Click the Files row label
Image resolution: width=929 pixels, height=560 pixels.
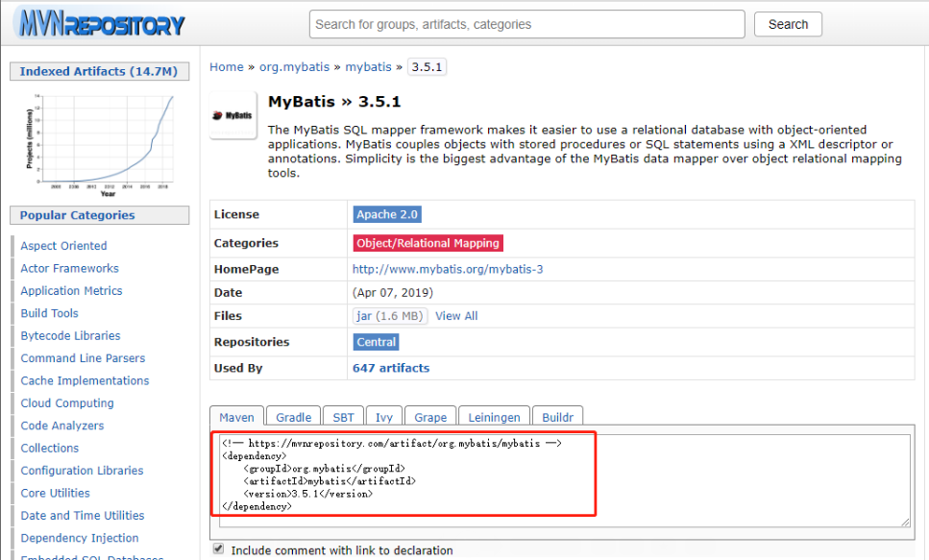[x=228, y=316]
